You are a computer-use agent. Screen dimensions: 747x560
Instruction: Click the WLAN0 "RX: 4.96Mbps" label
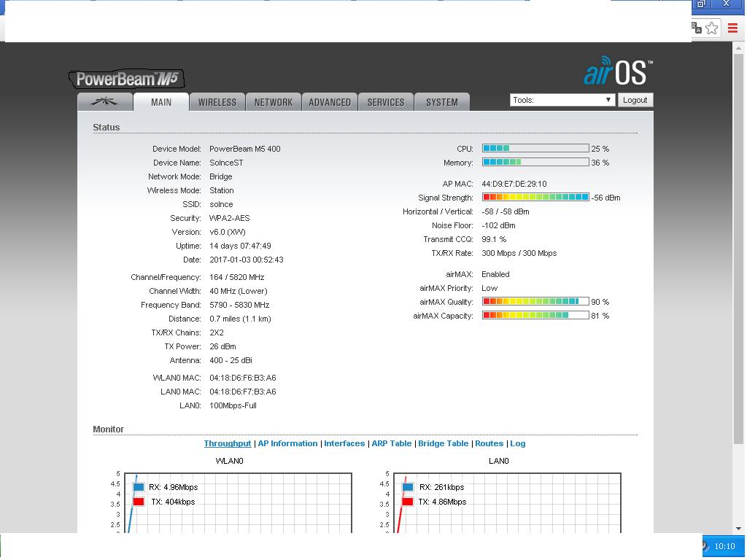click(x=173, y=487)
